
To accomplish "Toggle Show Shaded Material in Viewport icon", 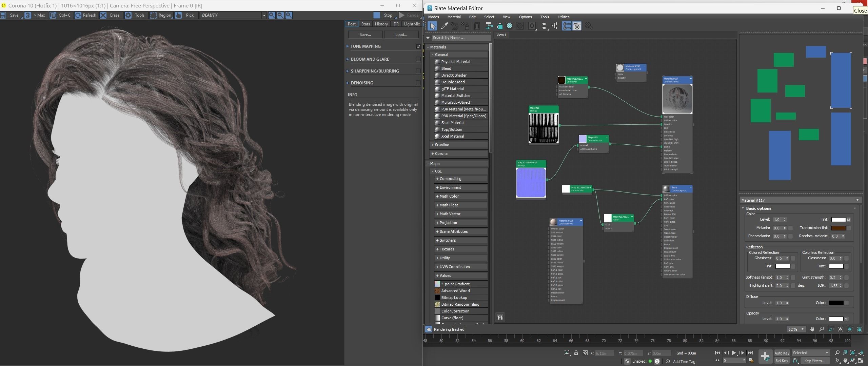I will [509, 26].
